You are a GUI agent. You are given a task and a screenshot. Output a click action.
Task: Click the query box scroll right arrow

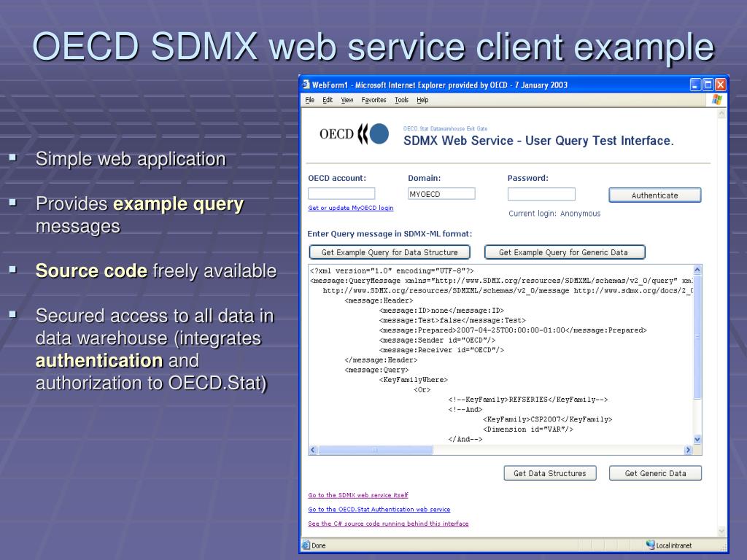688,450
